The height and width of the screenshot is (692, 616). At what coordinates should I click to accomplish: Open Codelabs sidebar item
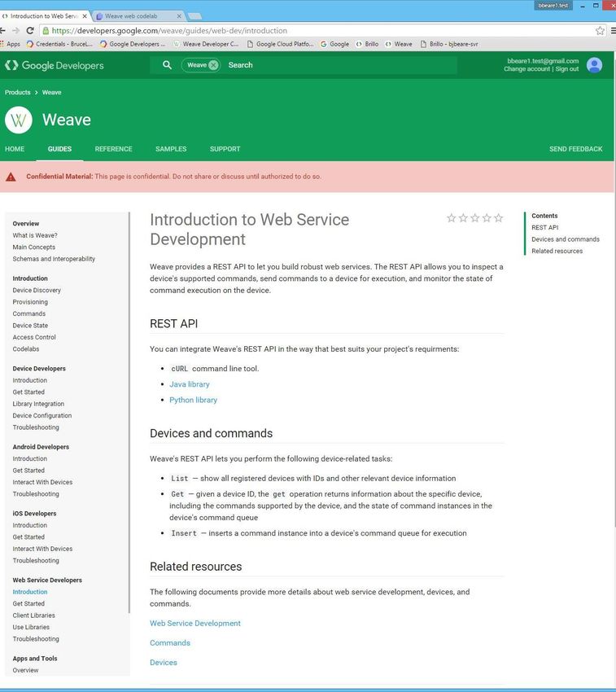coord(25,348)
